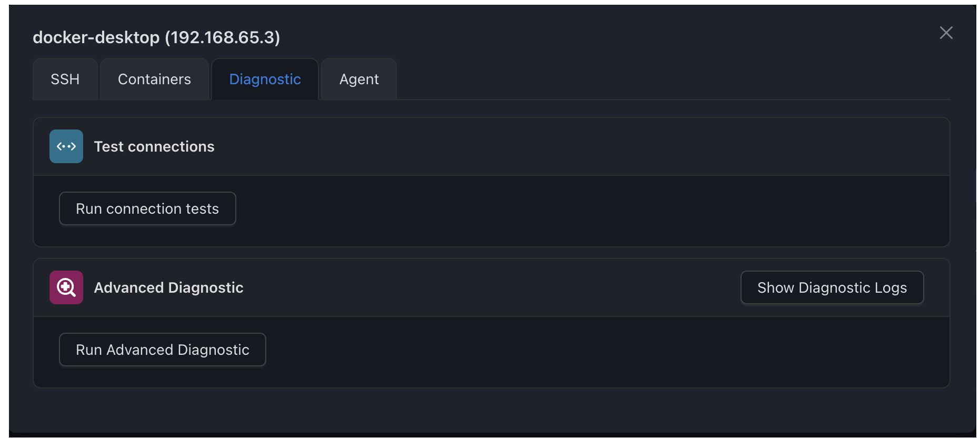This screenshot has height=438, width=980.
Task: Go to the Agent tab
Action: (359, 79)
